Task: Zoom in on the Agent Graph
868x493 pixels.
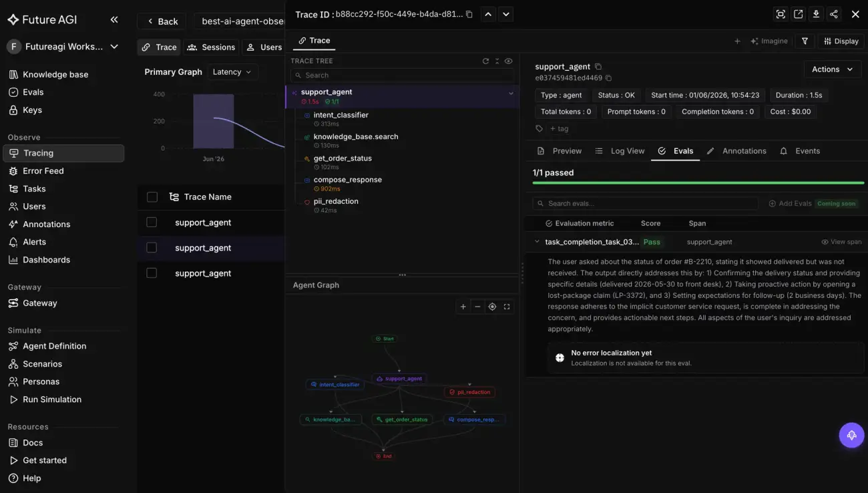Action: (463, 307)
